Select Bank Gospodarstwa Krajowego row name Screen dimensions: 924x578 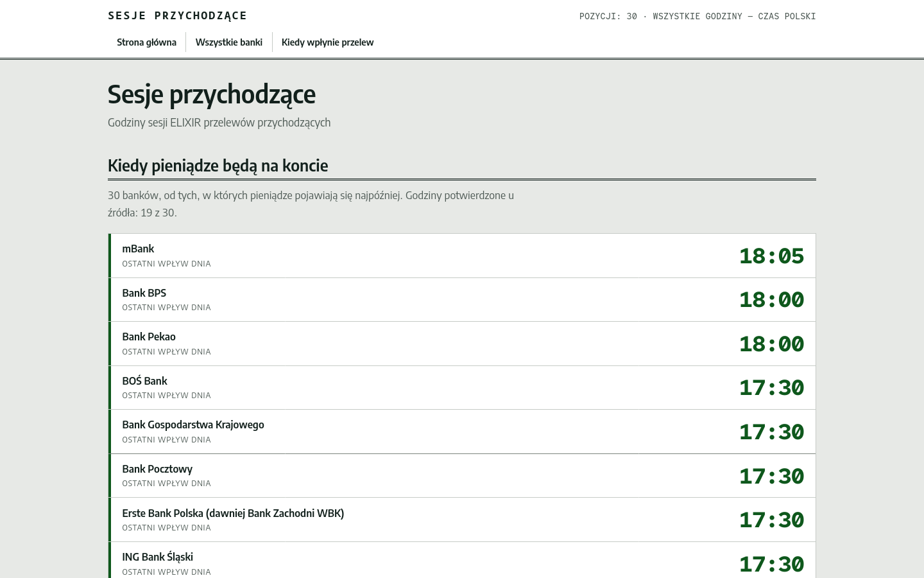pyautogui.click(x=193, y=425)
